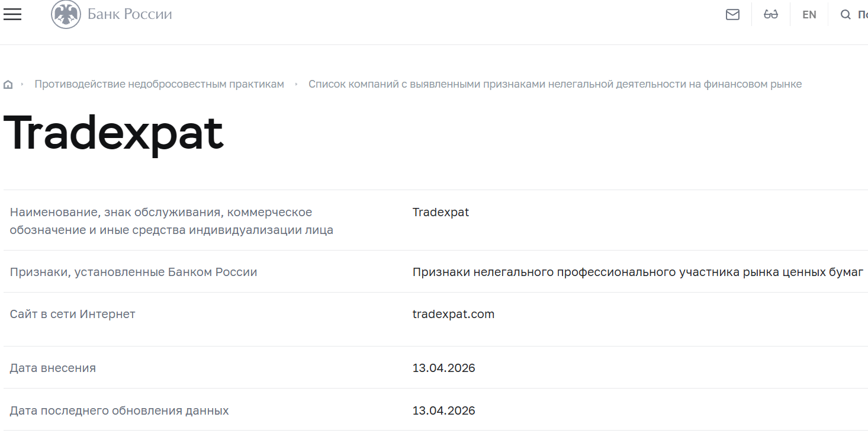Click the Дата внесения value 13.04.2026
The image size is (868, 433).
point(443,367)
